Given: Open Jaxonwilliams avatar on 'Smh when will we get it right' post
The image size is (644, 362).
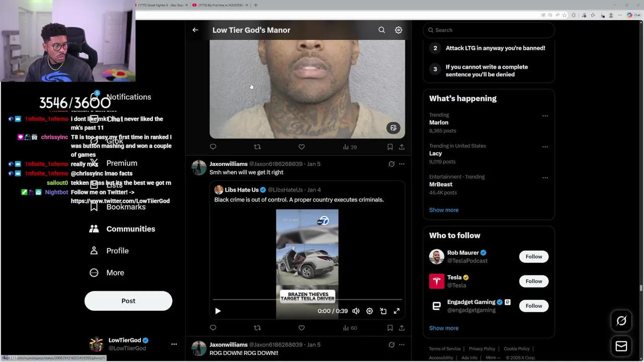Looking at the screenshot, I should tap(199, 168).
